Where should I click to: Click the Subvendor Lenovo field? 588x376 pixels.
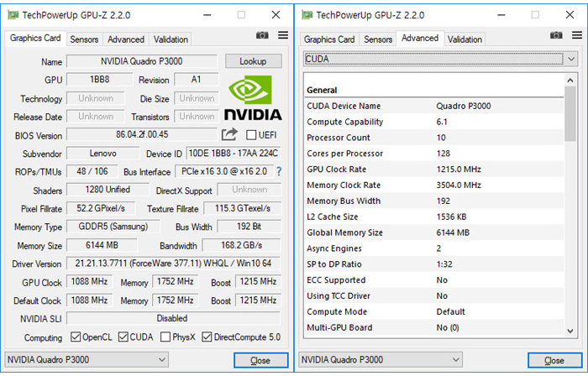[x=103, y=154]
